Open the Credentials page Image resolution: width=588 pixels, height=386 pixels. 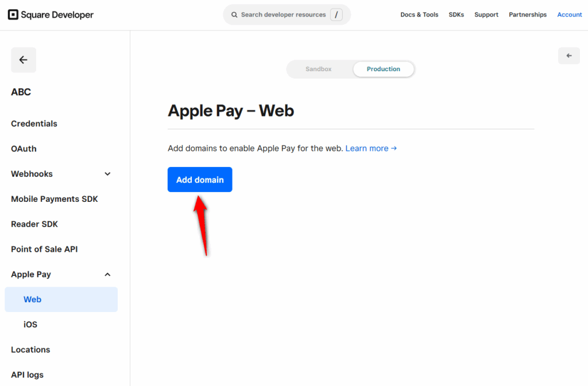[x=34, y=123]
